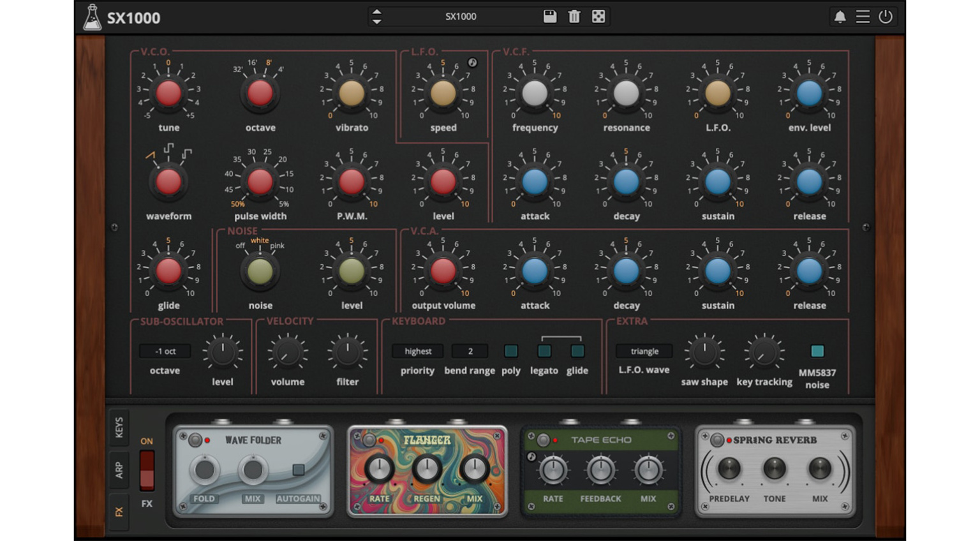
Task: Click the resonance knob in the V.C.F. section
Action: (x=626, y=94)
